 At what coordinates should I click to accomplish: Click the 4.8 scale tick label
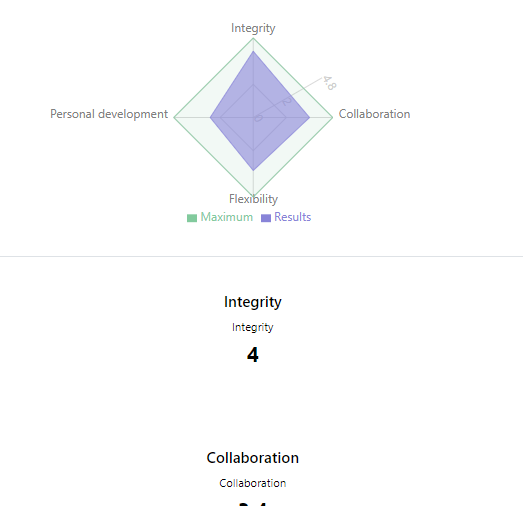click(x=330, y=83)
